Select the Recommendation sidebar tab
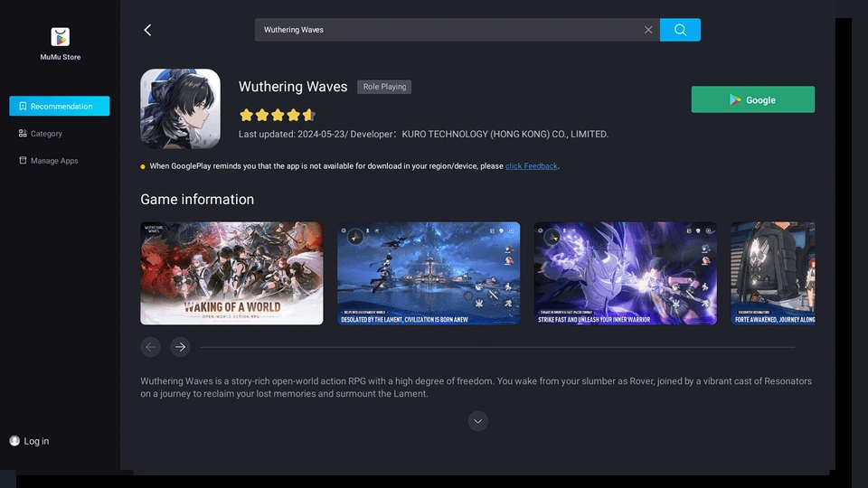868x488 pixels. pos(60,107)
